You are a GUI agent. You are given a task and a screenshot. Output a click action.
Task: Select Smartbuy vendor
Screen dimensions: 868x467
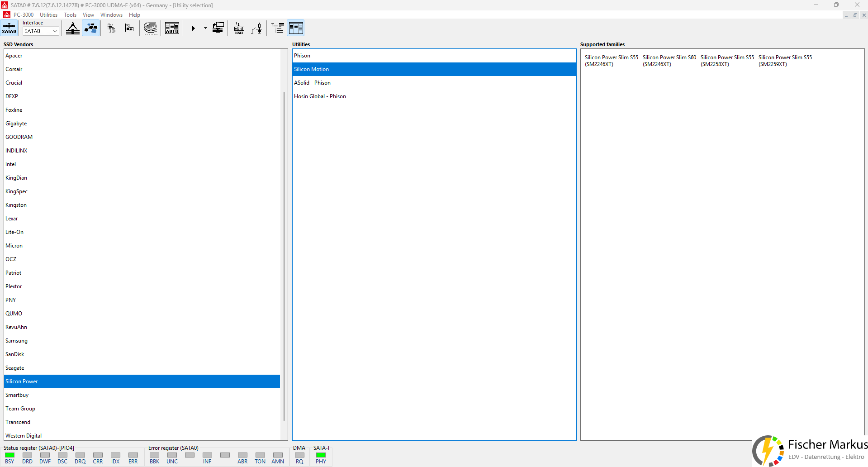point(142,395)
